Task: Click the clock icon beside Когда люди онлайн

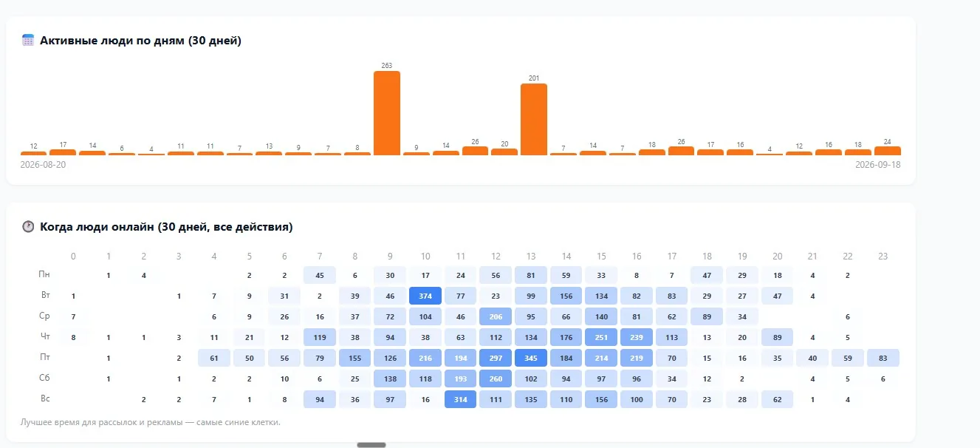Action: tap(28, 227)
